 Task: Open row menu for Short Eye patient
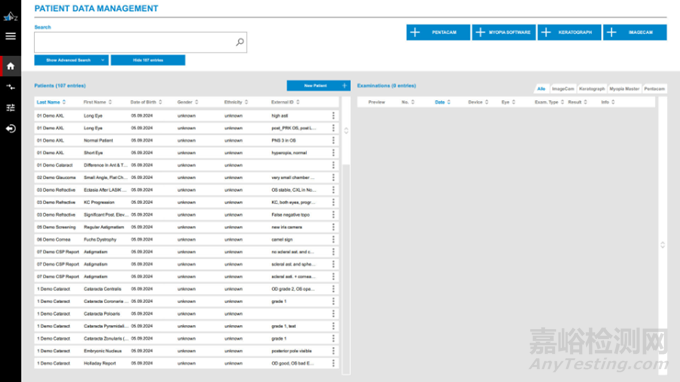[x=333, y=153]
